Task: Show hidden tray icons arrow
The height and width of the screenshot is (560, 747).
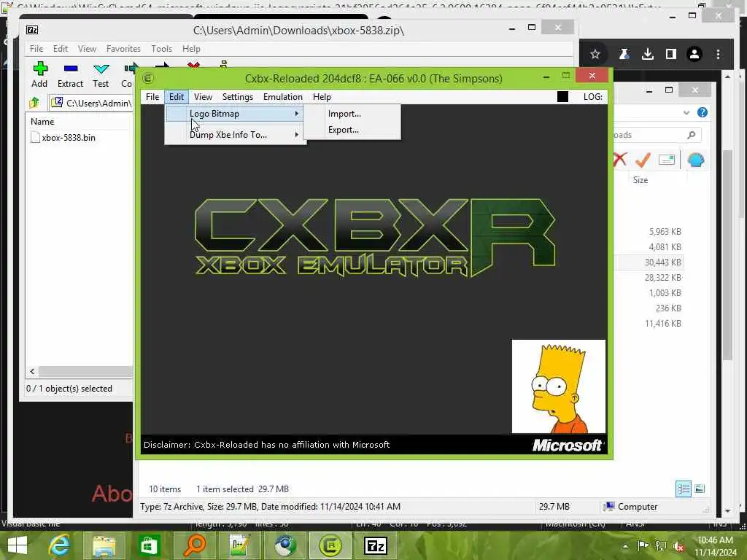Action: [625, 546]
